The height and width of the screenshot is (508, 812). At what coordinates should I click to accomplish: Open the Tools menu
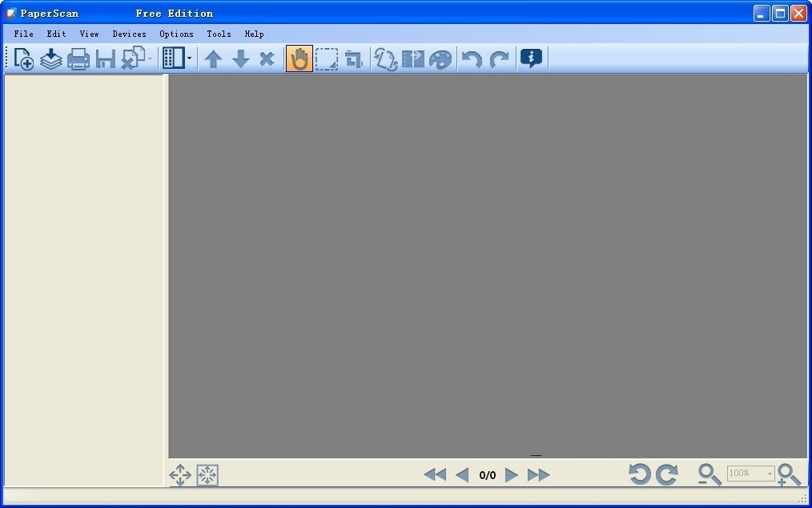(x=219, y=34)
